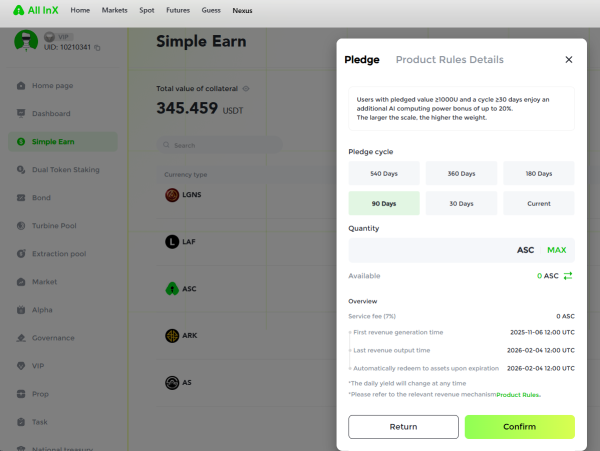Click the Return button
Viewport: 600px width, 451px height.
tap(403, 426)
